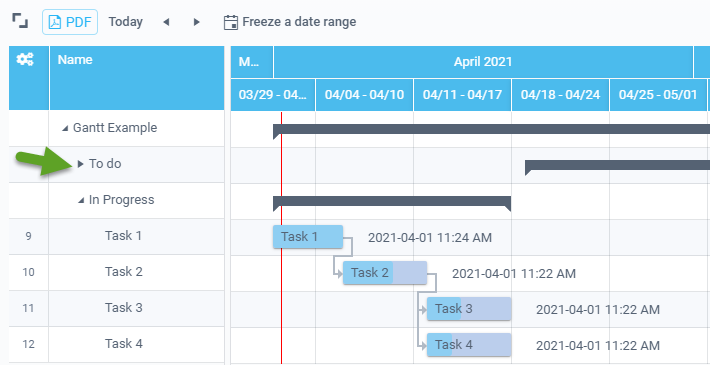
Task: Collapse the In Progress group
Action: pos(81,200)
